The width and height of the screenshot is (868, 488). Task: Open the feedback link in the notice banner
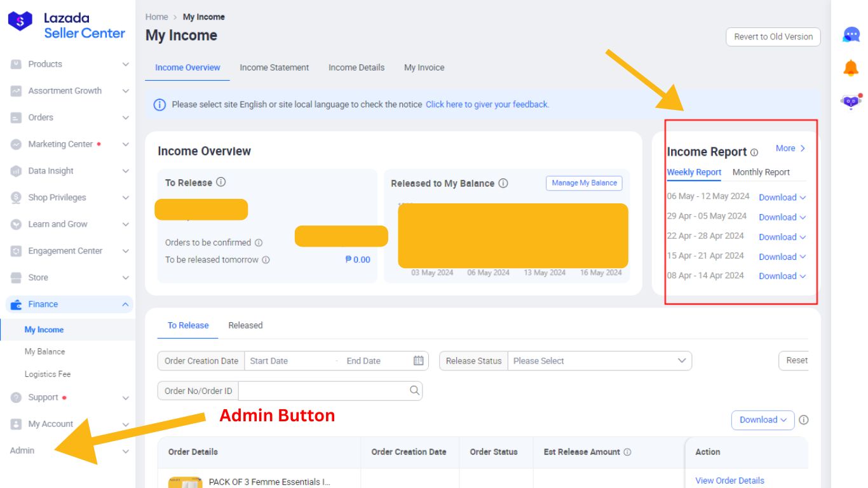coord(489,104)
